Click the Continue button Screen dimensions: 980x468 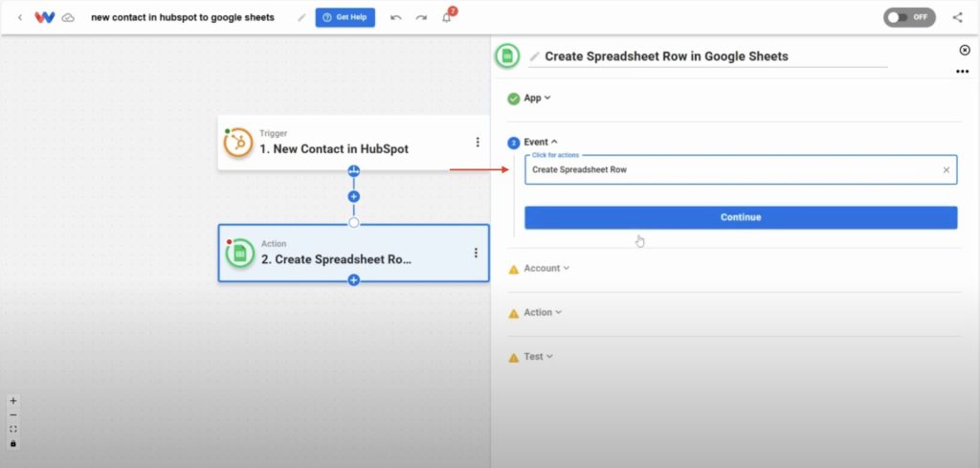click(x=741, y=217)
